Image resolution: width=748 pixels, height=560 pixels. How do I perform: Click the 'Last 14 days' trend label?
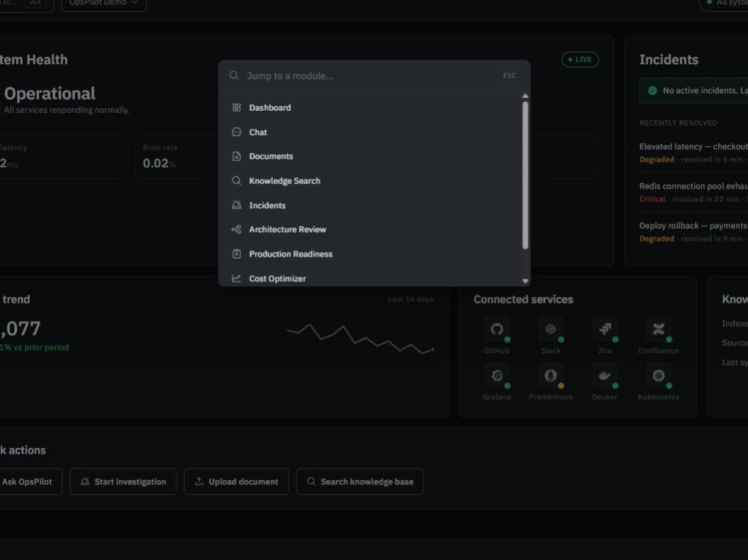point(410,300)
